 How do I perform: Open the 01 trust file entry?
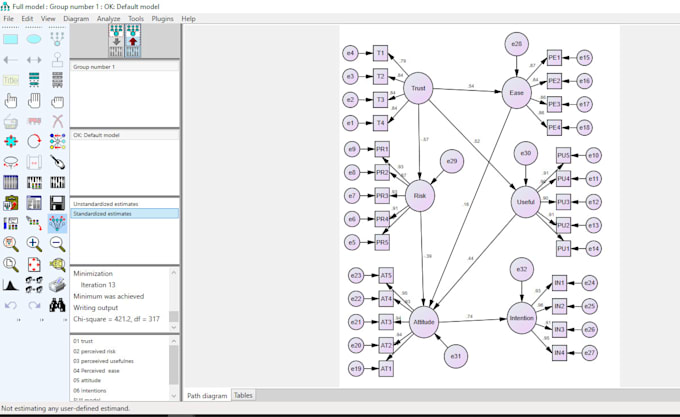83,341
